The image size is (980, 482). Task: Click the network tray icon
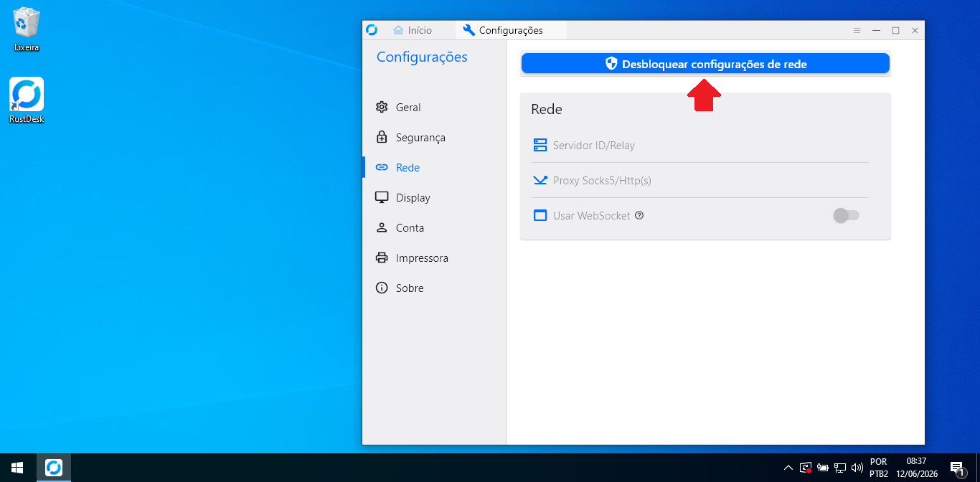(x=839, y=468)
